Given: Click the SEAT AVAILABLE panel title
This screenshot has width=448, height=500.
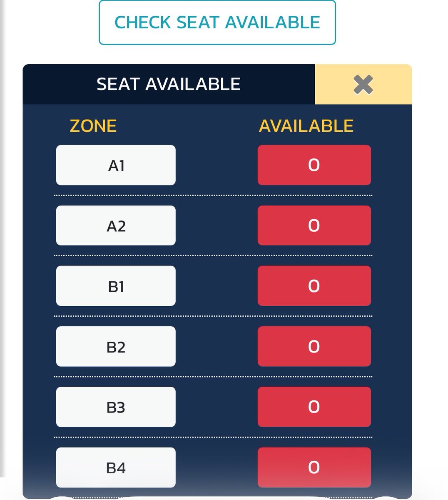Looking at the screenshot, I should tap(169, 84).
